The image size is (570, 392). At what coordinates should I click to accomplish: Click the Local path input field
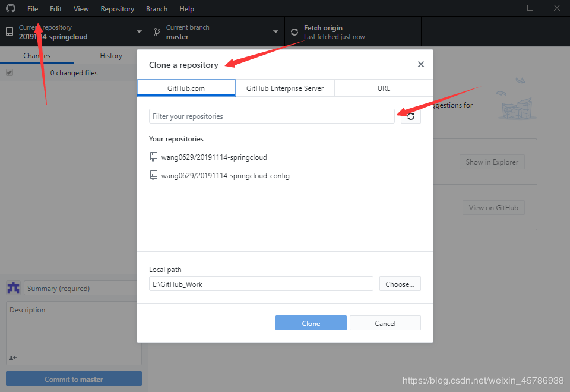coord(261,284)
